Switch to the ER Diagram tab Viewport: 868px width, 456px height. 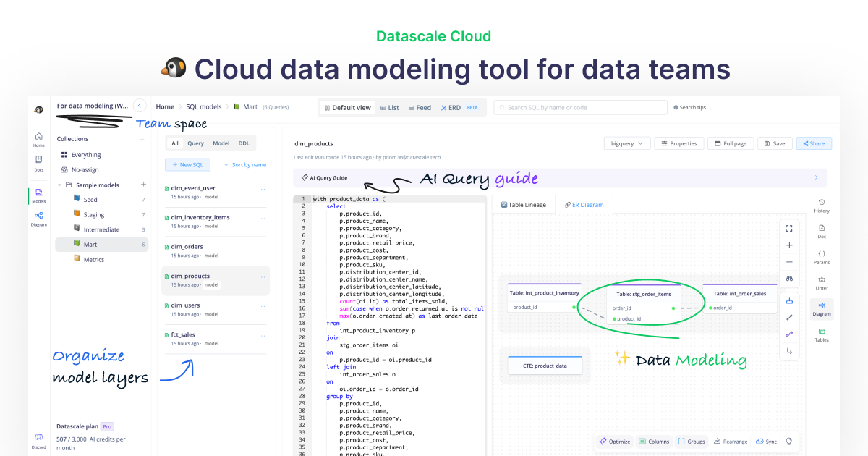click(583, 205)
